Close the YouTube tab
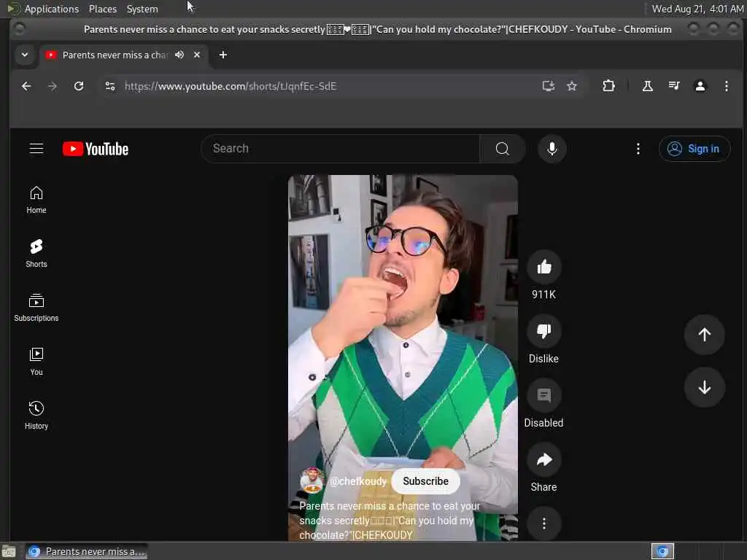 (197, 55)
